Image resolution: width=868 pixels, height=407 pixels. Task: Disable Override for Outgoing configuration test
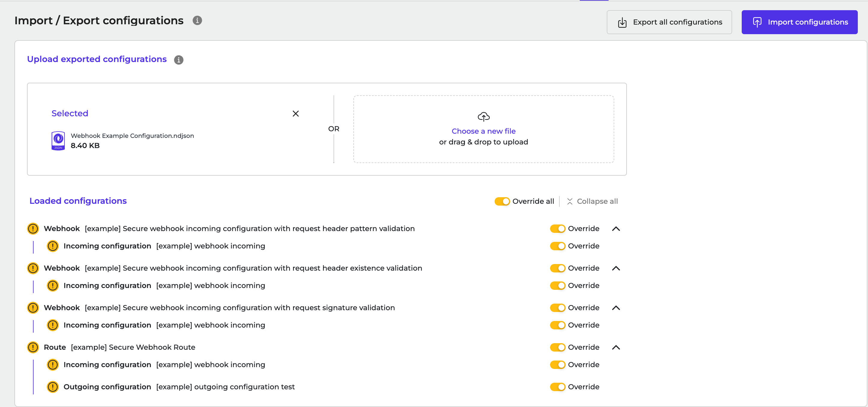[x=558, y=387]
